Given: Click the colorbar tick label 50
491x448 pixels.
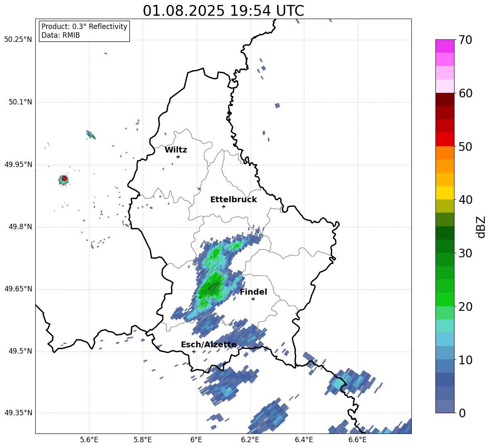Looking at the screenshot, I should point(465,146).
